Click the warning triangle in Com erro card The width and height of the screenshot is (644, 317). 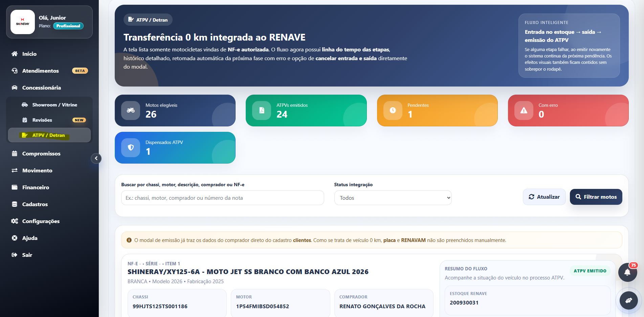[x=524, y=110]
